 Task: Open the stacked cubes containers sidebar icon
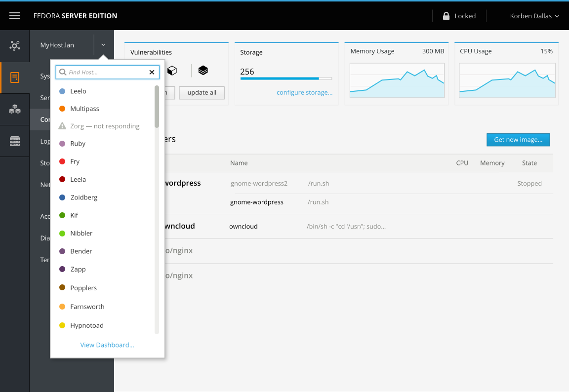coord(15,109)
